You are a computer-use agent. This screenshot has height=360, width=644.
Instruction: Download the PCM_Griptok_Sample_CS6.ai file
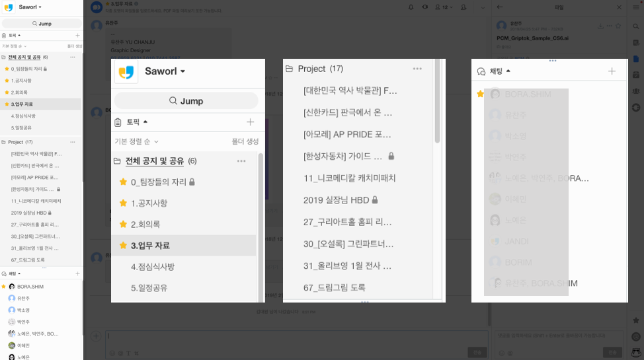tap(600, 26)
